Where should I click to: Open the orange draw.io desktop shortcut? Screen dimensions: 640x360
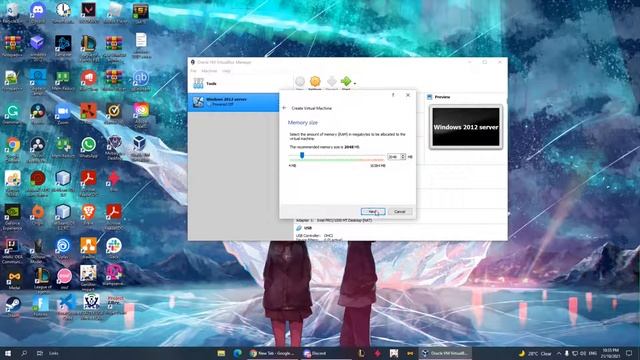click(88, 249)
